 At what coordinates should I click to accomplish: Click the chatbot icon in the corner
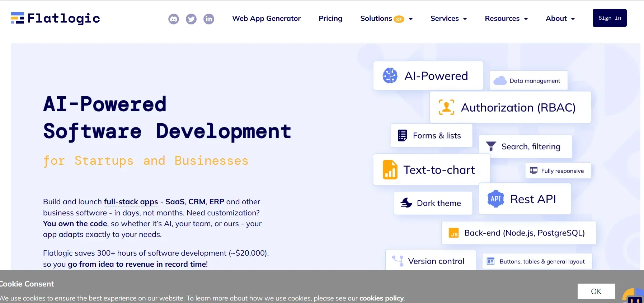click(634, 297)
